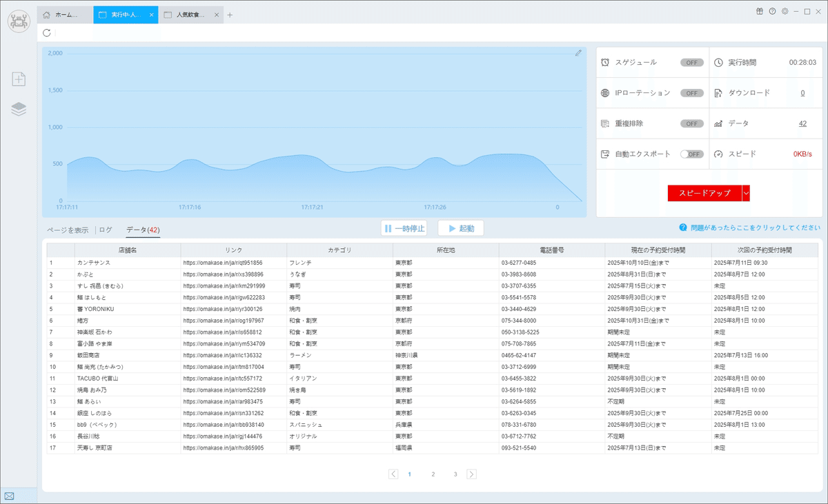Turn on the 自動エクスポート switch
Viewport: 828px width, 504px height.
[x=692, y=154]
